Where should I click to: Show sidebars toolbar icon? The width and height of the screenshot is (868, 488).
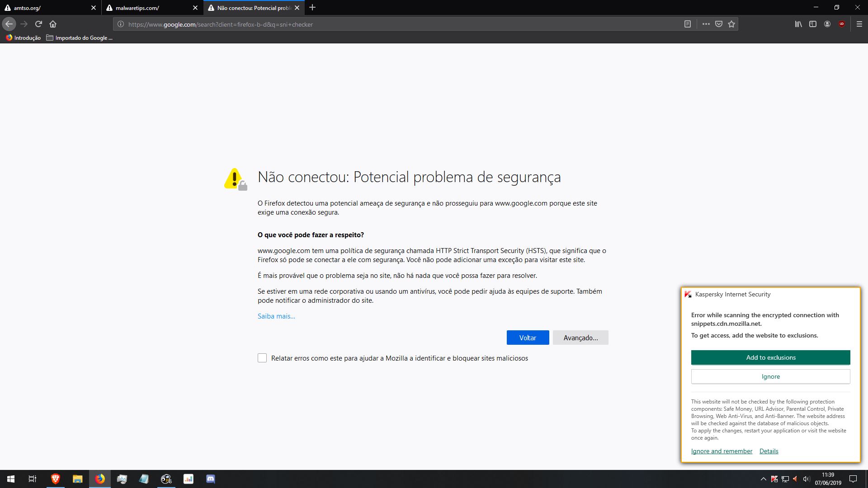(x=813, y=24)
